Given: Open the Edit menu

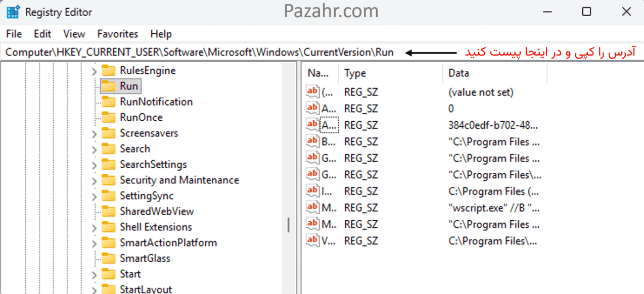Looking at the screenshot, I should click(42, 34).
